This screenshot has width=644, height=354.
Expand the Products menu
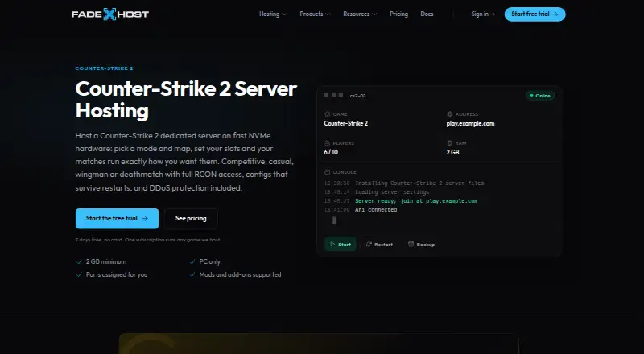tap(315, 14)
